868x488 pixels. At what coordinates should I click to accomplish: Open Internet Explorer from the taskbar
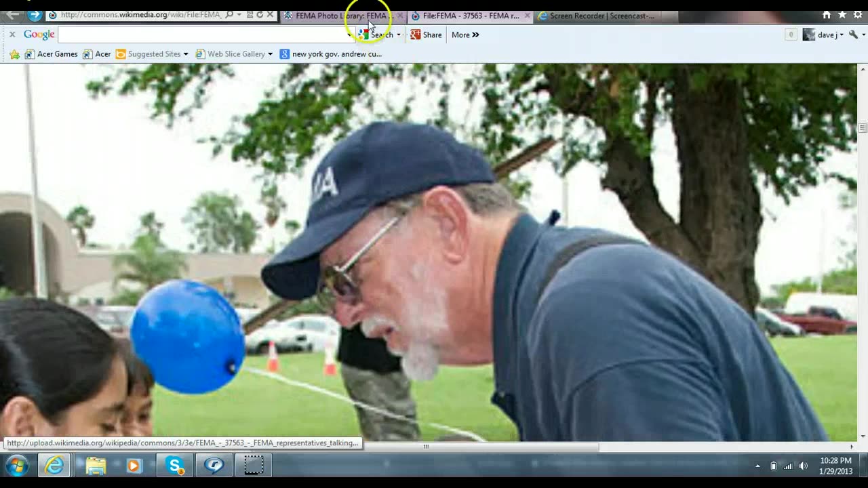54,466
